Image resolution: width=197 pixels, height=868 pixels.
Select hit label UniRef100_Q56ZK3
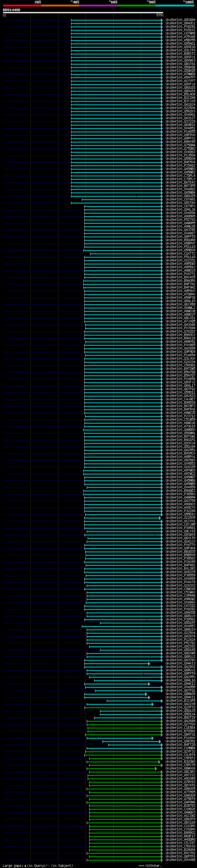[x=180, y=111]
